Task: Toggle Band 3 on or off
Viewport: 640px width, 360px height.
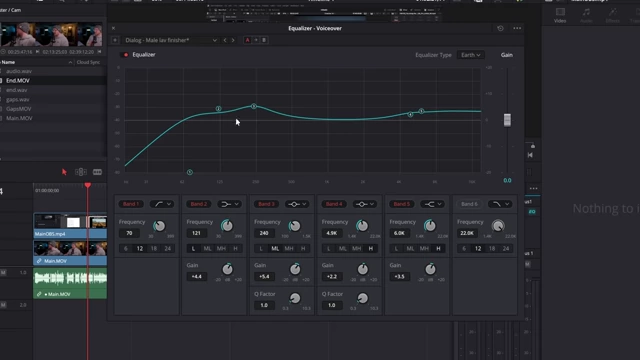Action: [266, 204]
